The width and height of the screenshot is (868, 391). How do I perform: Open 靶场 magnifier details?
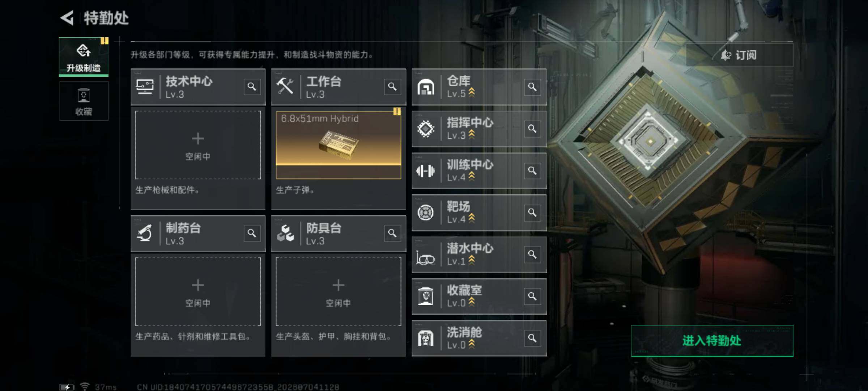(x=532, y=213)
